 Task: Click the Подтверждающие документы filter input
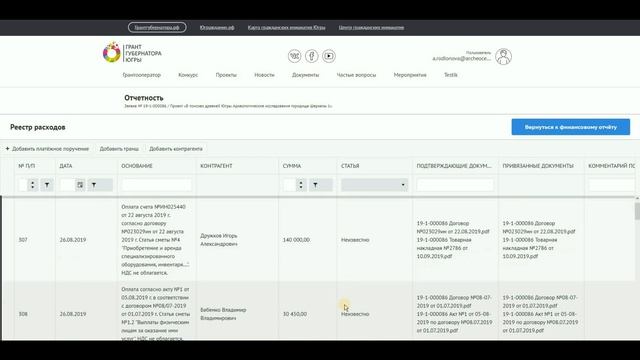tap(455, 185)
